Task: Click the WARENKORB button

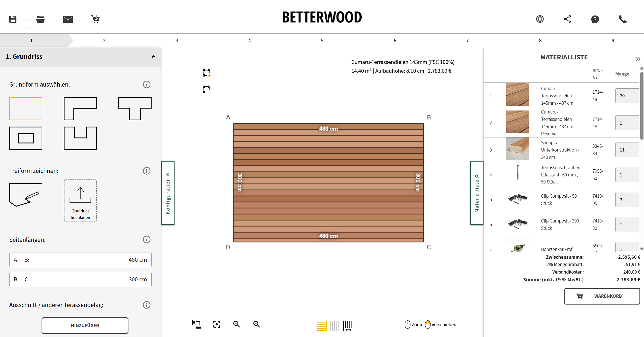Action: tap(602, 296)
